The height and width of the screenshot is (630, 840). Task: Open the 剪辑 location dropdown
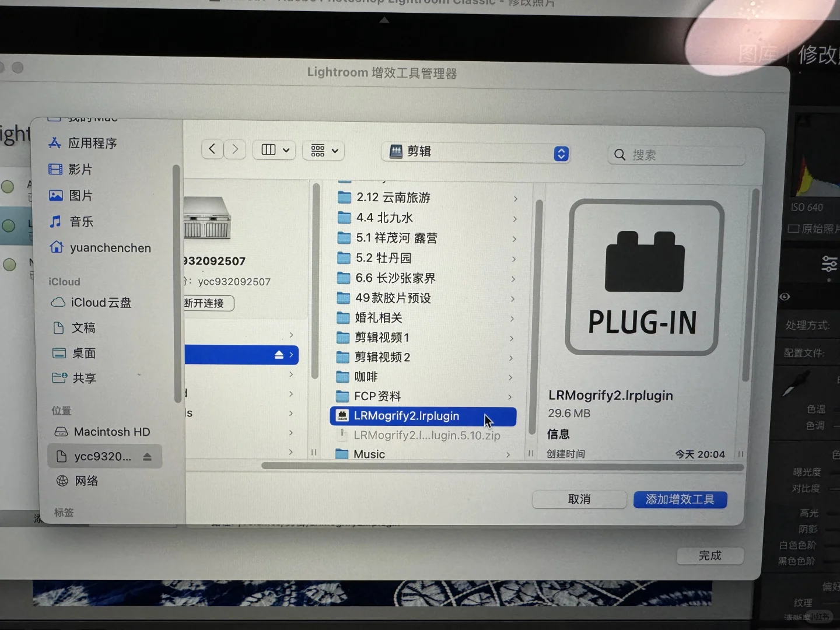coord(475,153)
